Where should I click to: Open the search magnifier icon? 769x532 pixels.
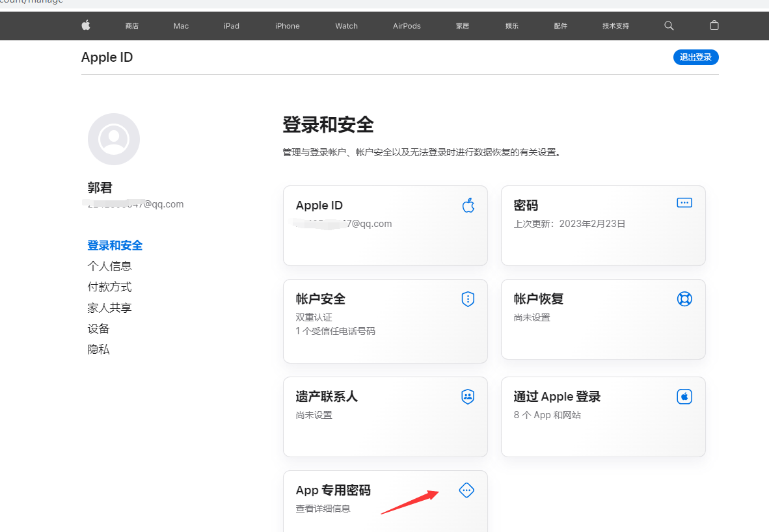pos(669,25)
